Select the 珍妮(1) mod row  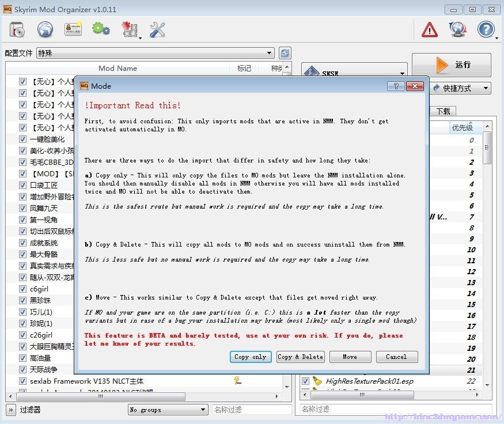(41, 323)
